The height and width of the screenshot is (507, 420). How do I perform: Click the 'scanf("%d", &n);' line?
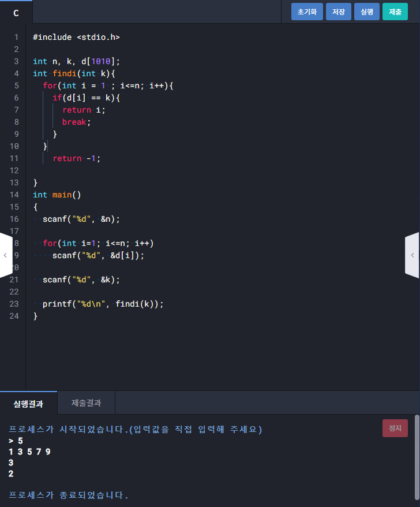[x=81, y=219]
